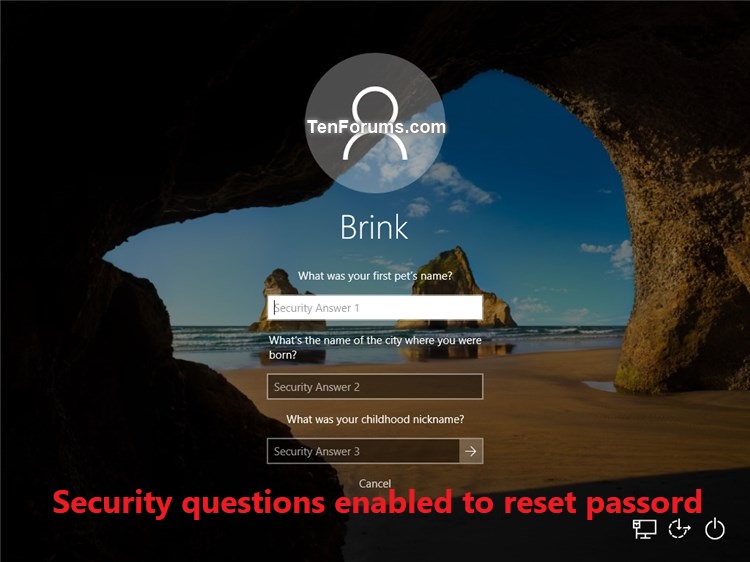Cancel the password reset
This screenshot has width=750, height=562.
pyautogui.click(x=375, y=484)
